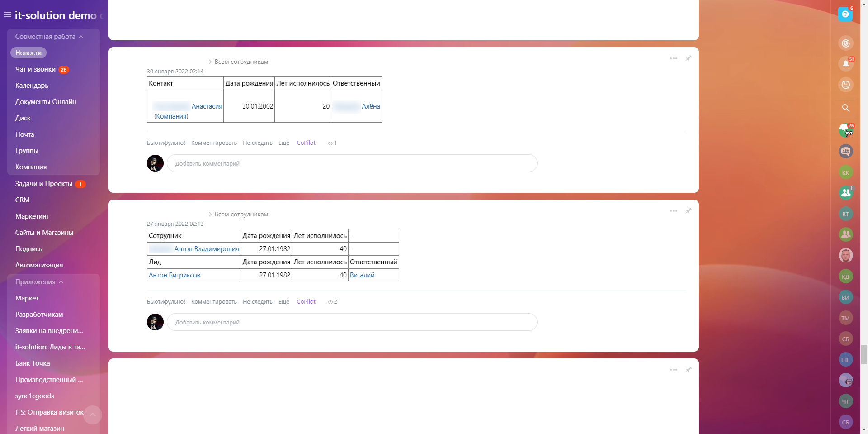This screenshot has height=434, width=868.
Task: Click the round scroll-to-top arrow button in sidebar
Action: click(93, 415)
